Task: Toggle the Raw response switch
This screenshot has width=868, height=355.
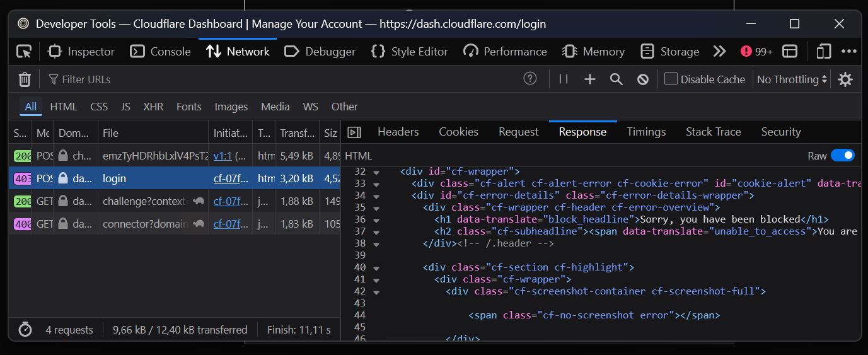Action: pos(842,156)
